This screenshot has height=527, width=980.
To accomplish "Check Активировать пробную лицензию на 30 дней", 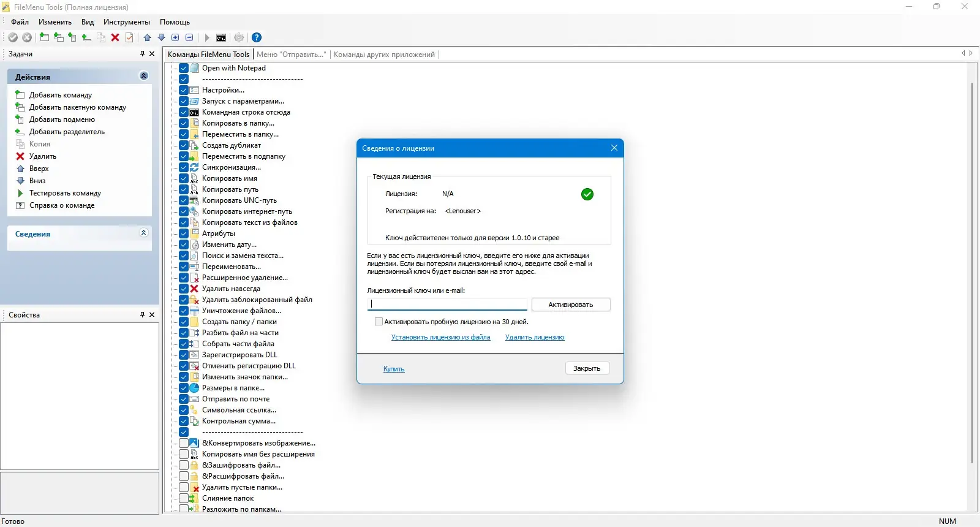I will [x=379, y=322].
